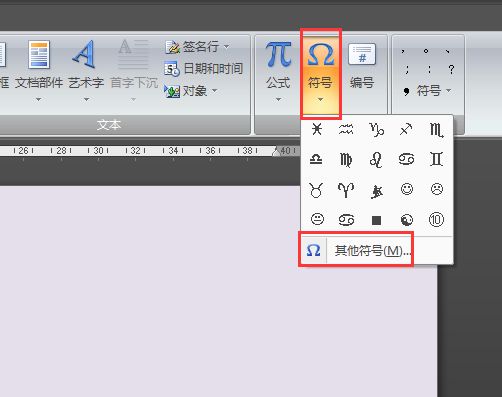The height and width of the screenshot is (397, 502).
Task: Insert the Sagittarius arrow symbol
Action: pyautogui.click(x=406, y=129)
